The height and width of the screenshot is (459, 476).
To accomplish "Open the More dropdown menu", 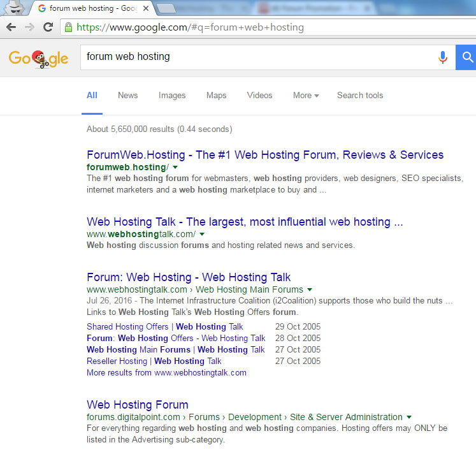I will [306, 96].
